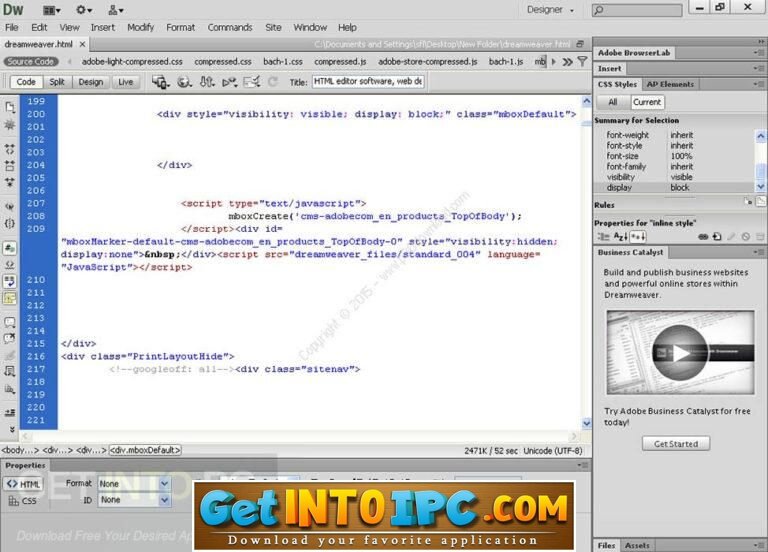Image resolution: width=768 pixels, height=552 pixels.
Task: Open the Designer workspace switcher
Action: coord(550,9)
